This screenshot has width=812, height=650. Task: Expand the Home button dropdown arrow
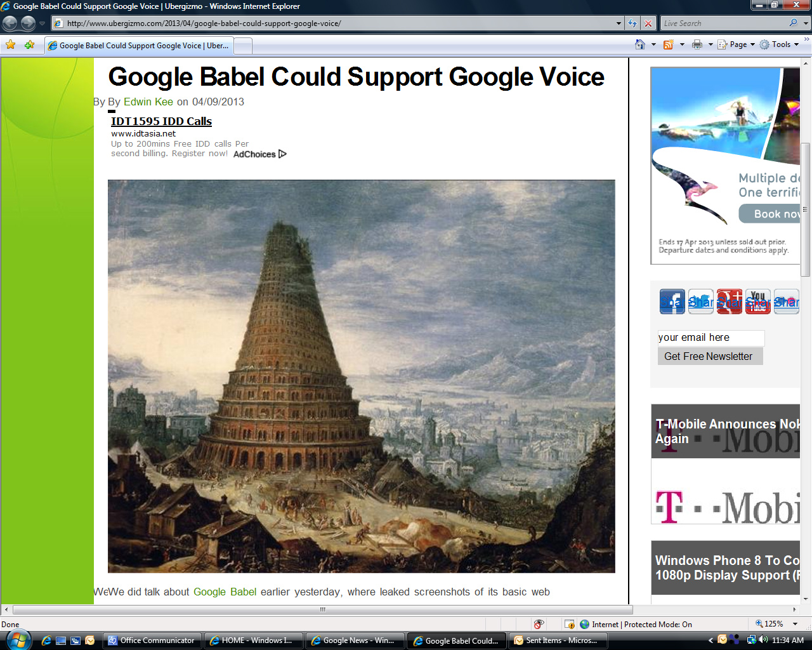coord(653,44)
